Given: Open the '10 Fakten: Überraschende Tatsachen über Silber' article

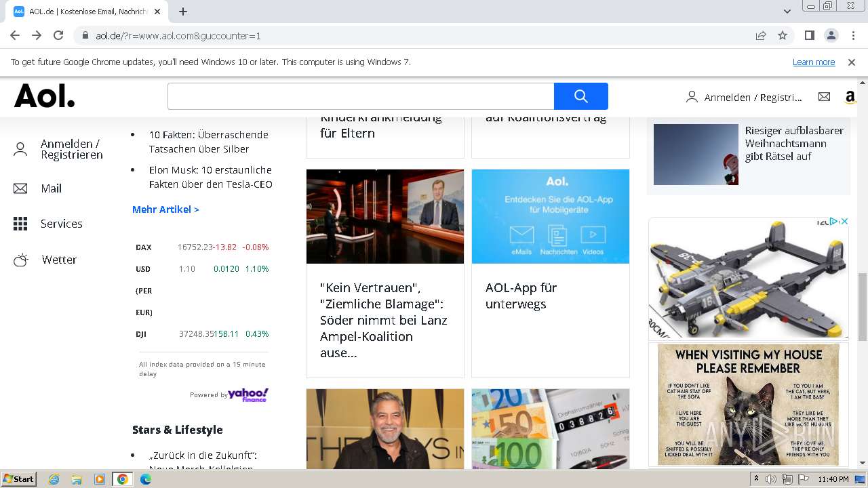Looking at the screenshot, I should click(209, 142).
